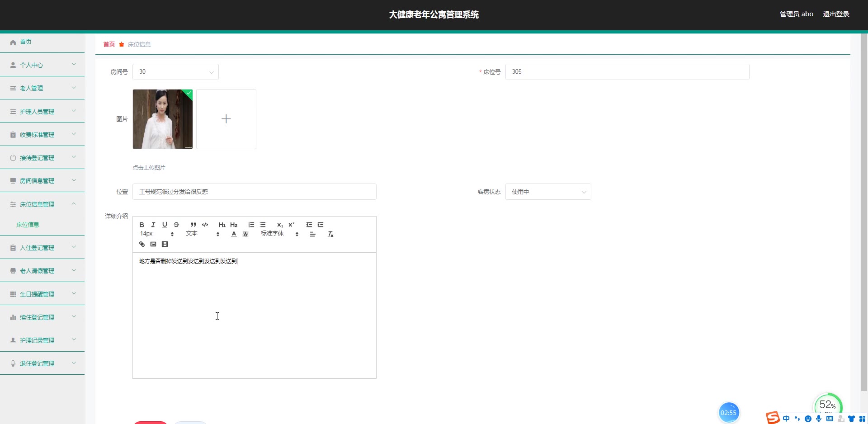Viewport: 868px width, 424px height.
Task: Expand the 护理记录管理 menu
Action: [x=42, y=340]
